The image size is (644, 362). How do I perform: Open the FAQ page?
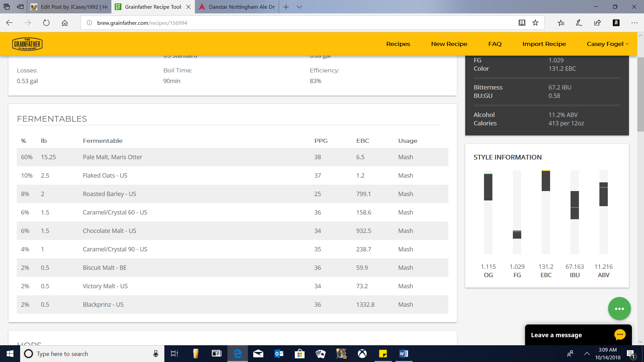[x=495, y=44]
